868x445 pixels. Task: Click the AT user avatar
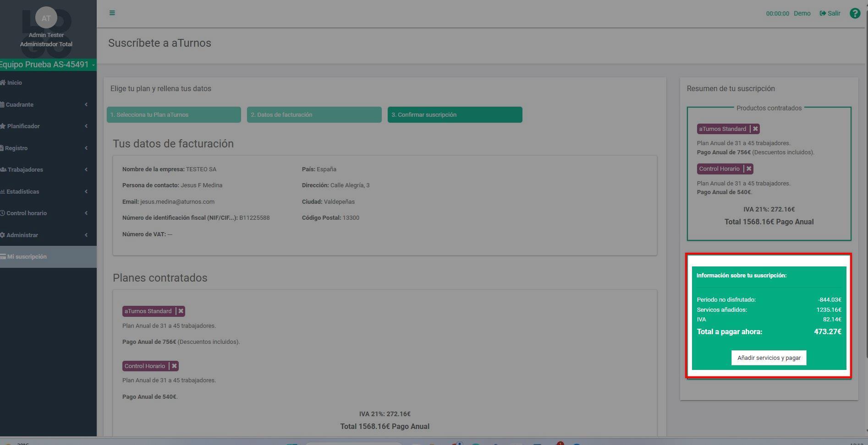[46, 18]
